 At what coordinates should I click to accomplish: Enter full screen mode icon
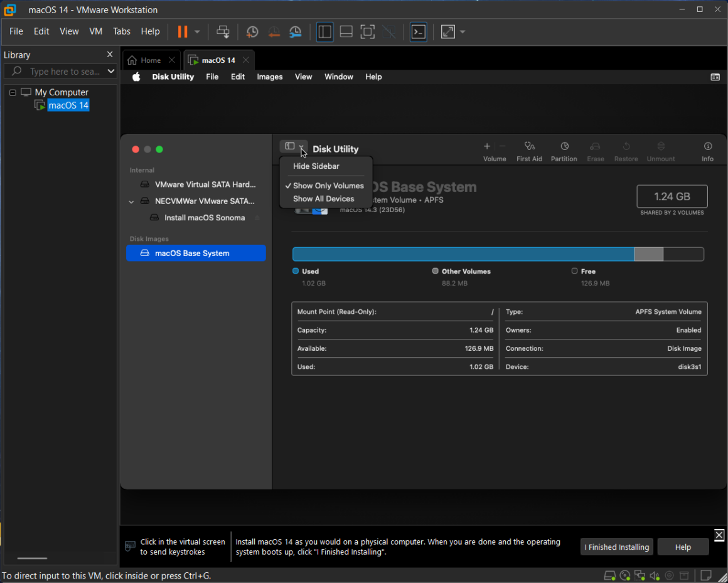367,31
